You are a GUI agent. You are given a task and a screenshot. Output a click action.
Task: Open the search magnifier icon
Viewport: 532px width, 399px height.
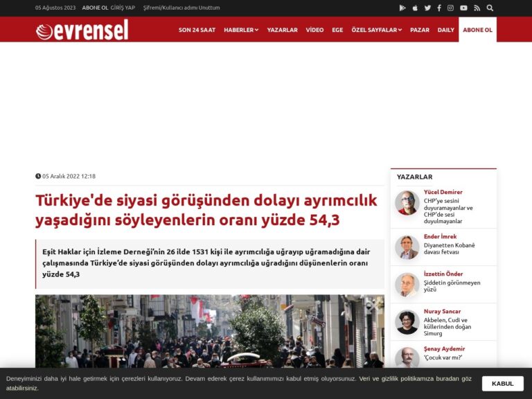pos(490,8)
